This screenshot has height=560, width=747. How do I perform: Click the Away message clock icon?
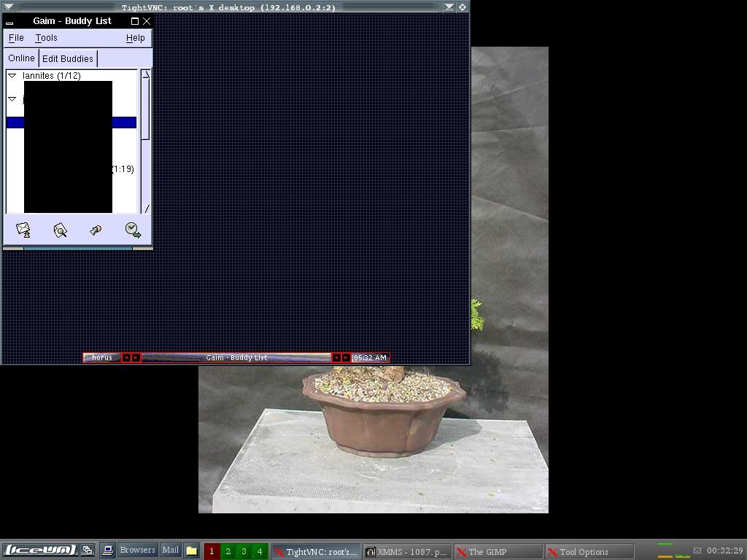click(133, 230)
